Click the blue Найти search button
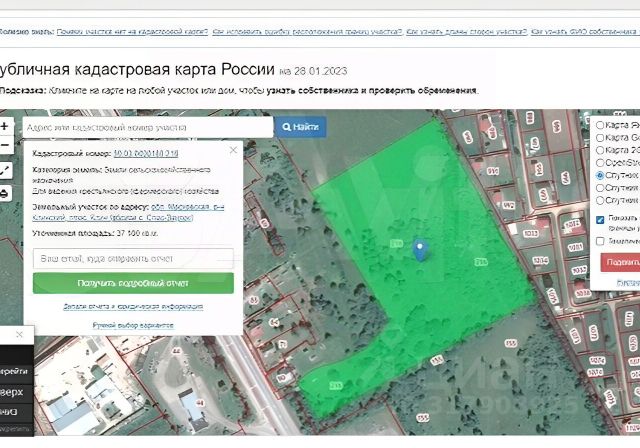 coord(300,127)
